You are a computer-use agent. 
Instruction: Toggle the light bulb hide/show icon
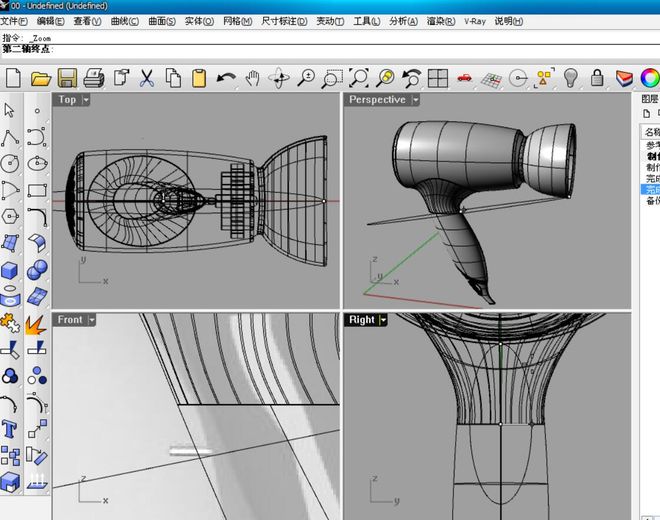tap(571, 77)
